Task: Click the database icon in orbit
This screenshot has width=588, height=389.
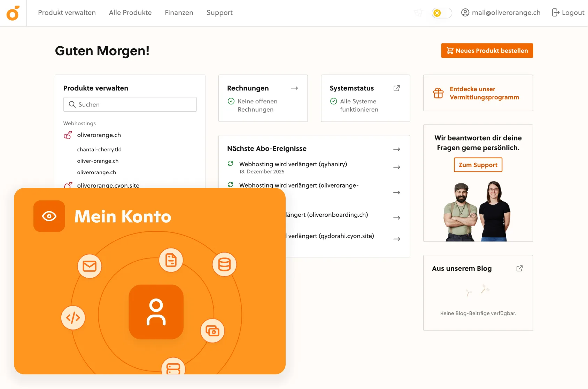Action: (x=224, y=264)
